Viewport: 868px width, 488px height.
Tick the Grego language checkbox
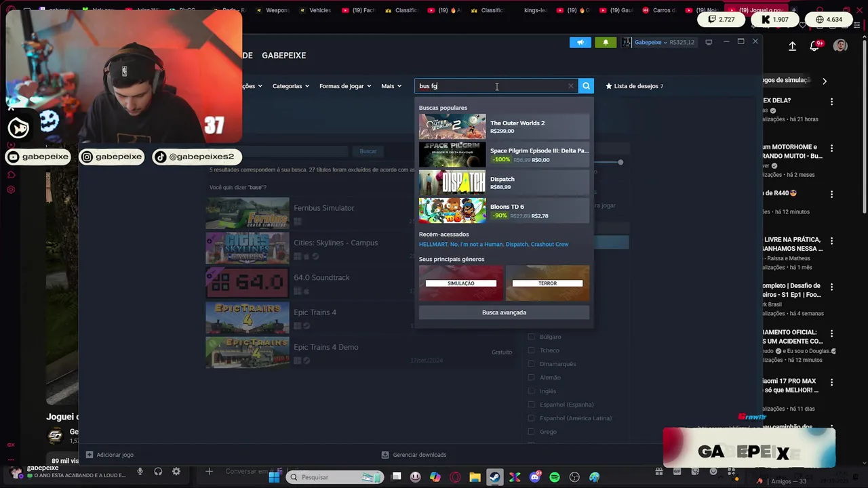click(x=531, y=432)
